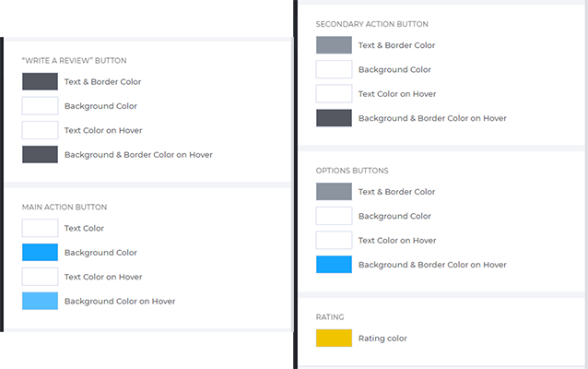The width and height of the screenshot is (588, 369).
Task: Click the 'Text Color' label under Main Action Button
Action: pyautogui.click(x=84, y=228)
